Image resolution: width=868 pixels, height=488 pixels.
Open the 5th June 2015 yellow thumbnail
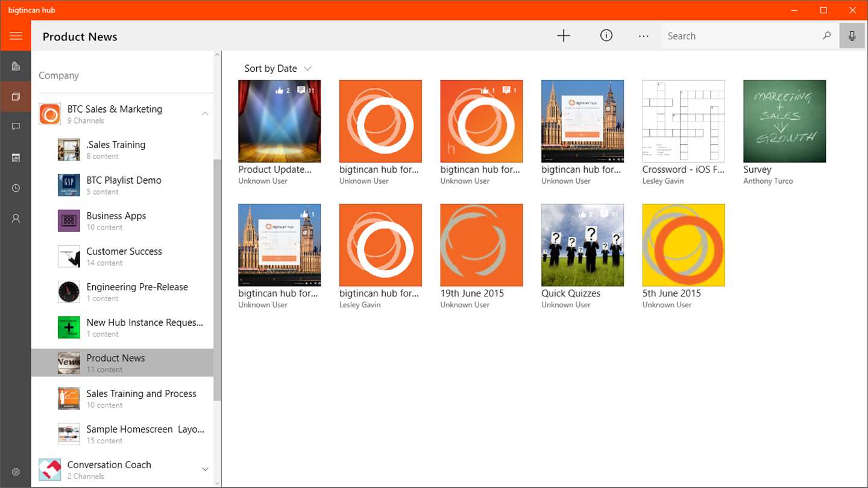tap(684, 245)
